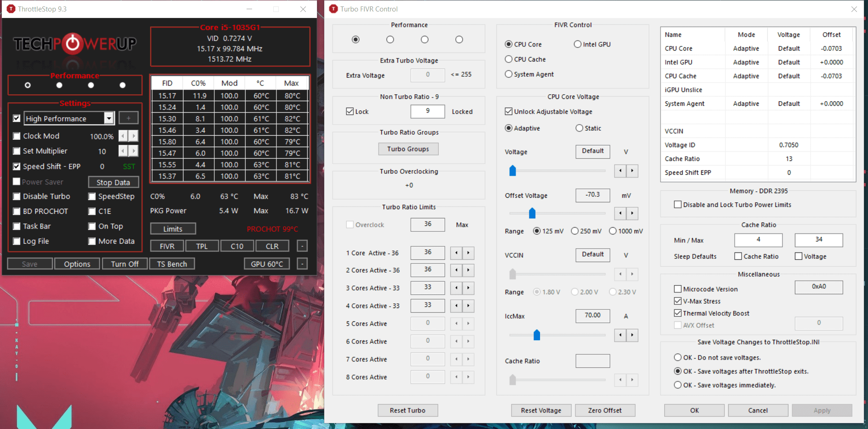Open the TPL settings
This screenshot has height=429, width=868.
(x=202, y=246)
